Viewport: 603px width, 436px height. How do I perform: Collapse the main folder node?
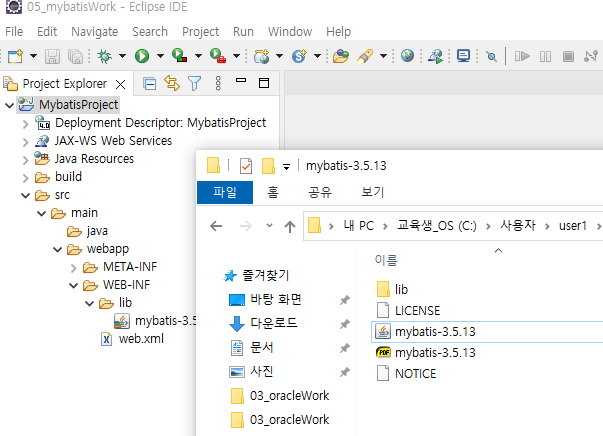(42, 213)
